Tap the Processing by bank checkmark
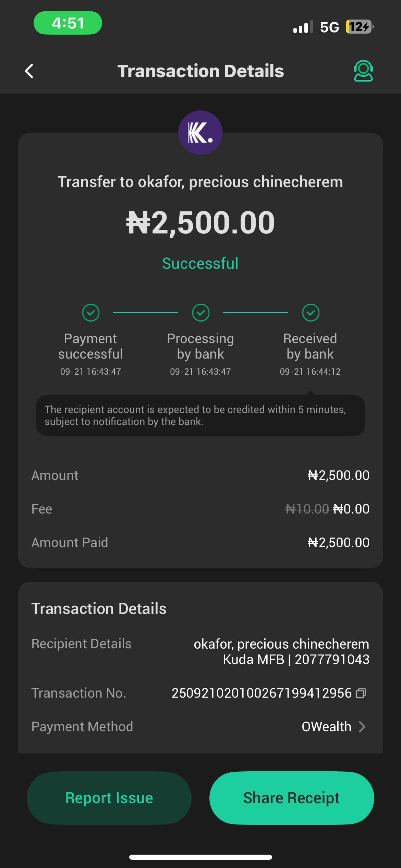 pos(200,313)
